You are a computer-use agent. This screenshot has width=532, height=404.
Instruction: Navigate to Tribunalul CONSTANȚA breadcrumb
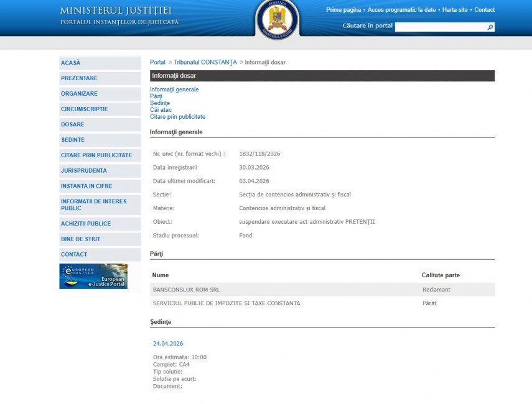point(205,63)
